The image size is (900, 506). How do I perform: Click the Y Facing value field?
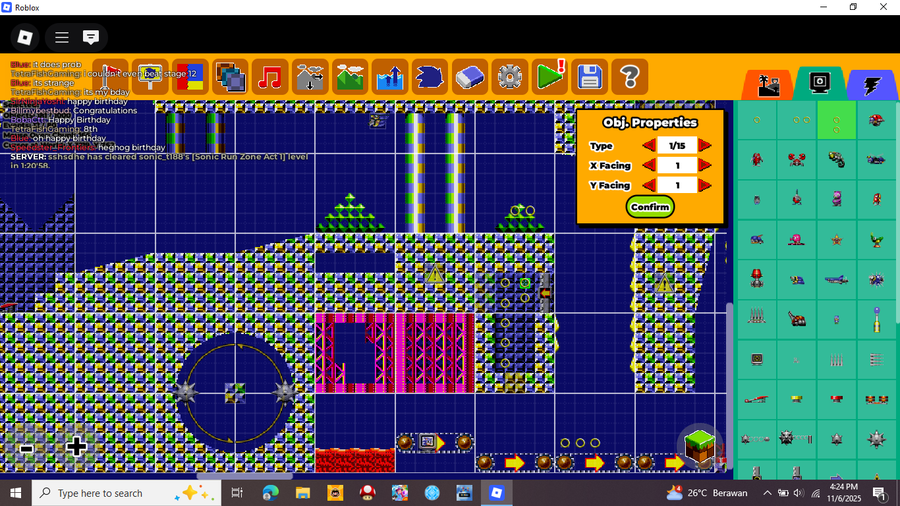(677, 185)
